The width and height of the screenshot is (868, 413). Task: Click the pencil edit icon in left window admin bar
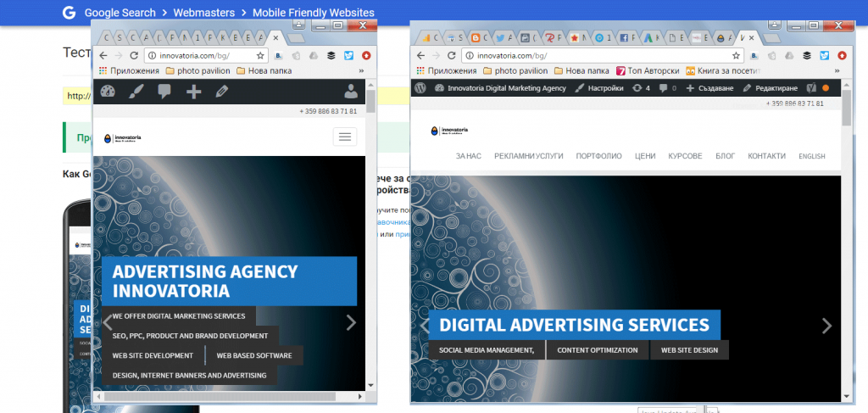point(222,92)
